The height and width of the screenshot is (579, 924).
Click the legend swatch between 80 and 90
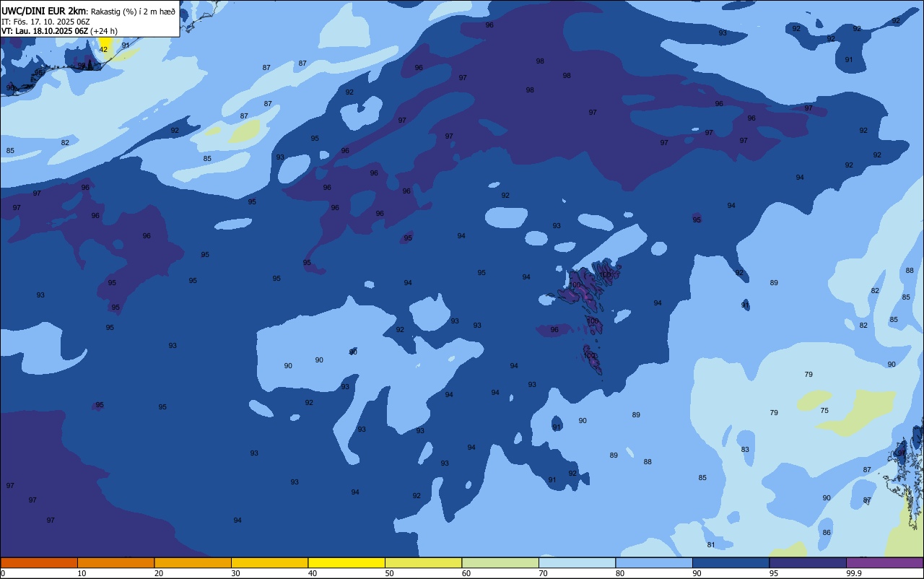(x=654, y=562)
